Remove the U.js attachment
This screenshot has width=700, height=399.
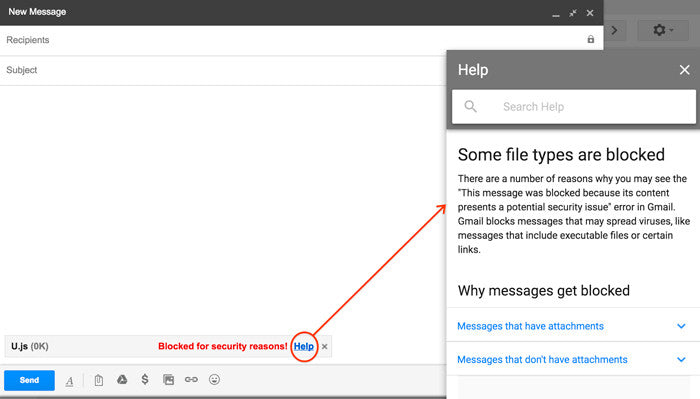(325, 346)
